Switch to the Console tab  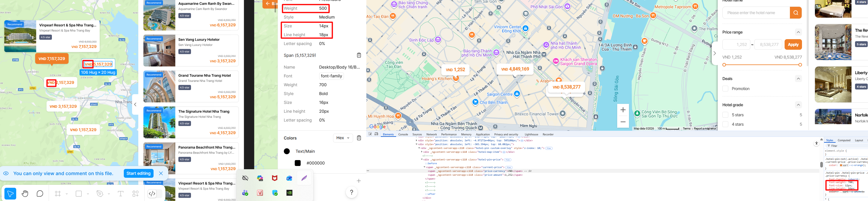[403, 134]
